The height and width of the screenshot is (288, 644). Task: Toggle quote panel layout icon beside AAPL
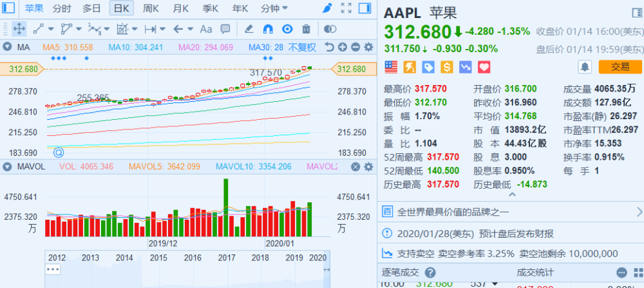tap(637, 13)
